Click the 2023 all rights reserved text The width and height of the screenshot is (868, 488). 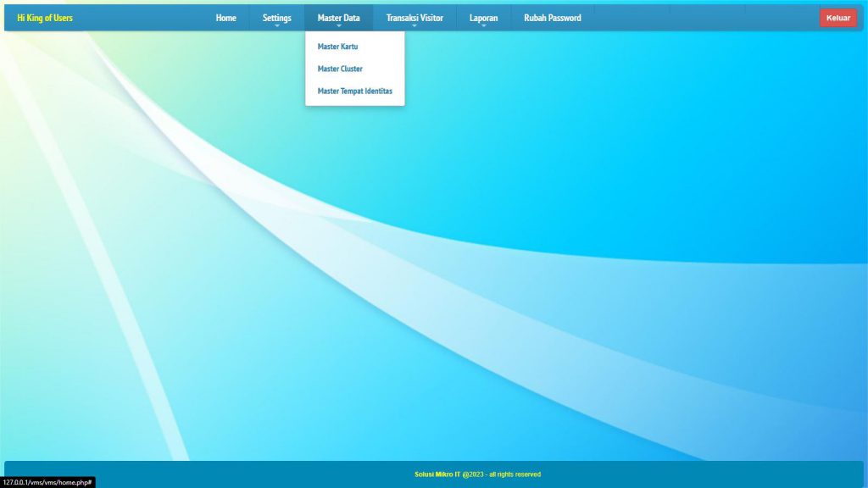[x=505, y=474]
